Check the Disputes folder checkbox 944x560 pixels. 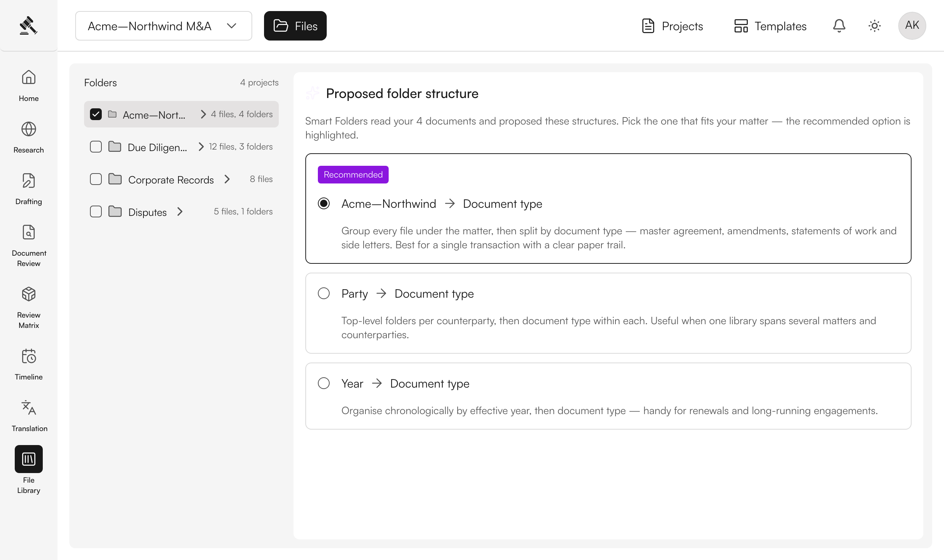coord(96,211)
